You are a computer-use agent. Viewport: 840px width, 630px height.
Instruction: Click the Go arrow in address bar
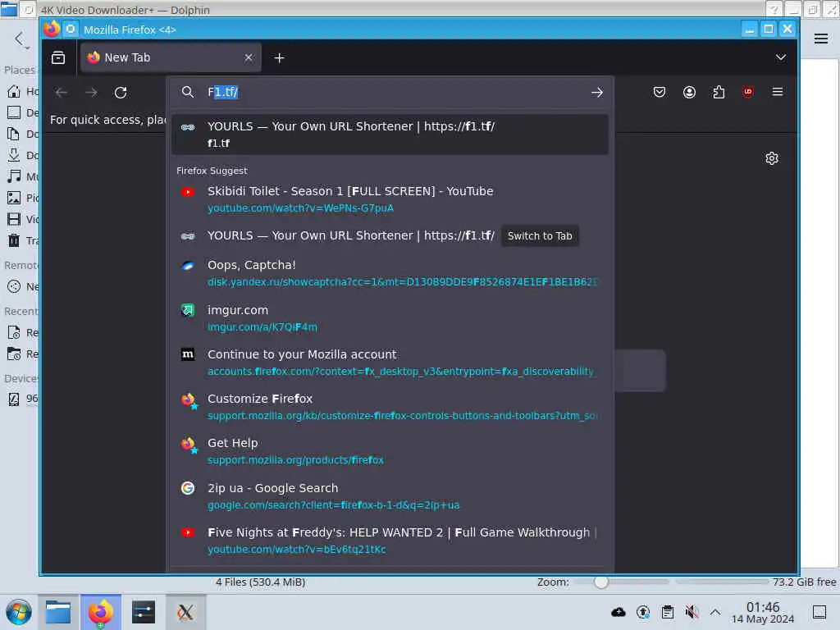(597, 92)
